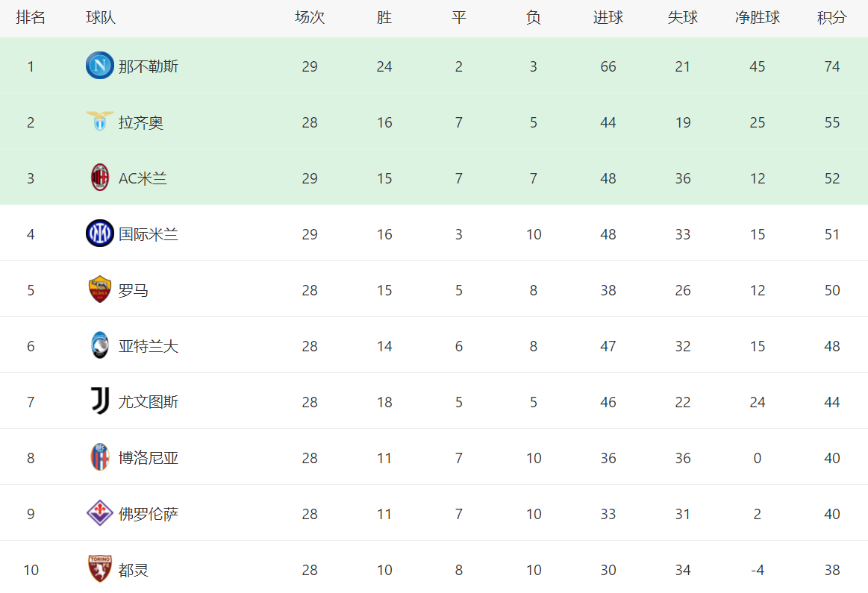Click the Juventus J logo
This screenshot has height=593, width=868.
click(99, 401)
